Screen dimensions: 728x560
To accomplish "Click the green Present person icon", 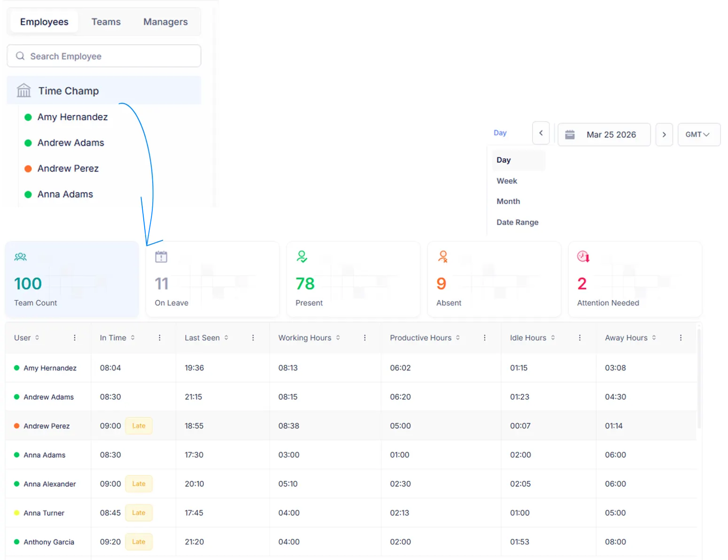I will pyautogui.click(x=301, y=256).
